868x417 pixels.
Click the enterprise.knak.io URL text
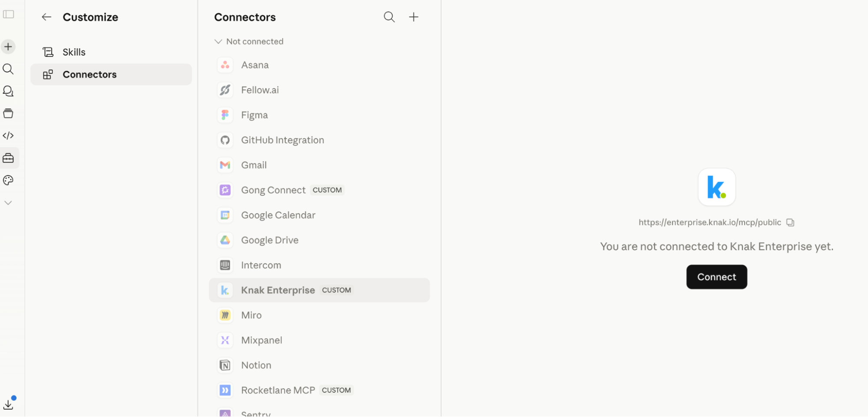click(x=710, y=222)
